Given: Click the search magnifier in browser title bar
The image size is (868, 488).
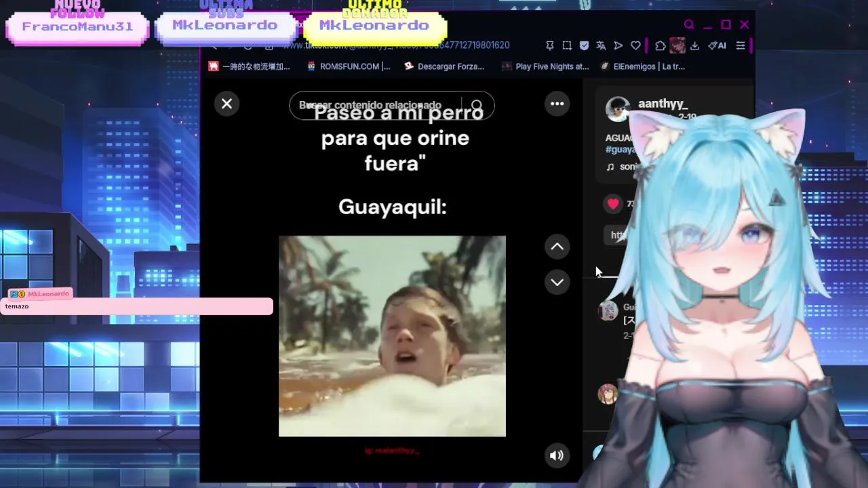Looking at the screenshot, I should pyautogui.click(x=689, y=24).
